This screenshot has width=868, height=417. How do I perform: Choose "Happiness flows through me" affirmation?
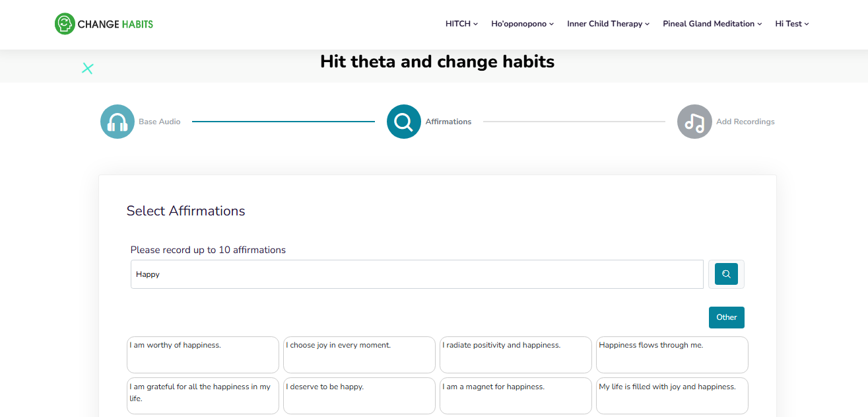[672, 355]
